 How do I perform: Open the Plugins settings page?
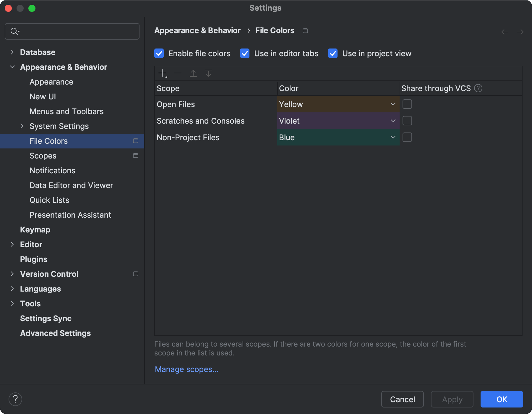(34, 259)
